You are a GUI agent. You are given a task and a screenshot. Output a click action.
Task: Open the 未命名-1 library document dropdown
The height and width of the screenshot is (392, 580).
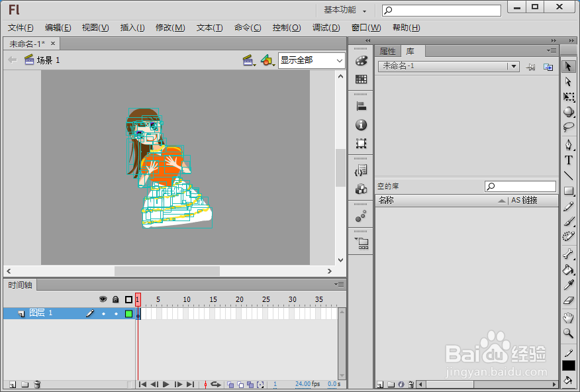point(448,66)
